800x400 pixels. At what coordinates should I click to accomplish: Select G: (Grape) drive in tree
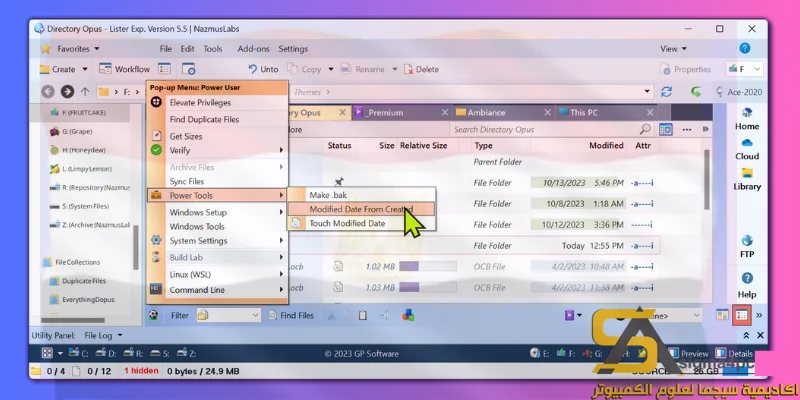[77, 132]
